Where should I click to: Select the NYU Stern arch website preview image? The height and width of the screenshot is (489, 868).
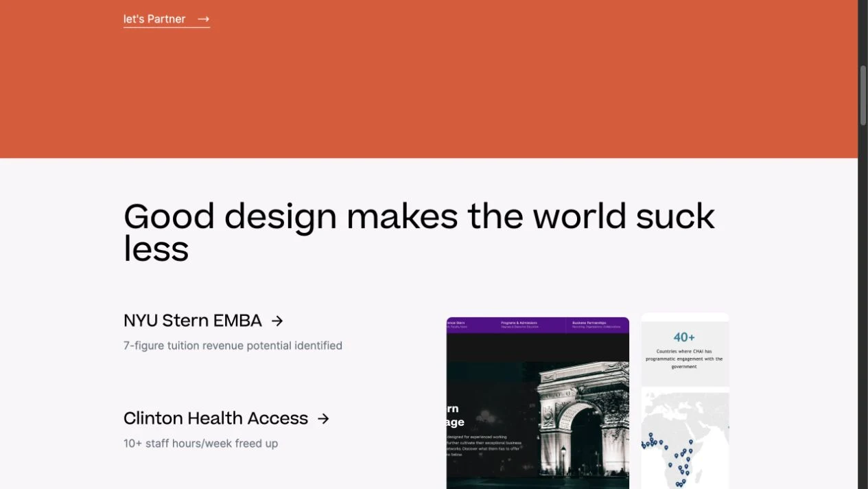click(x=538, y=403)
